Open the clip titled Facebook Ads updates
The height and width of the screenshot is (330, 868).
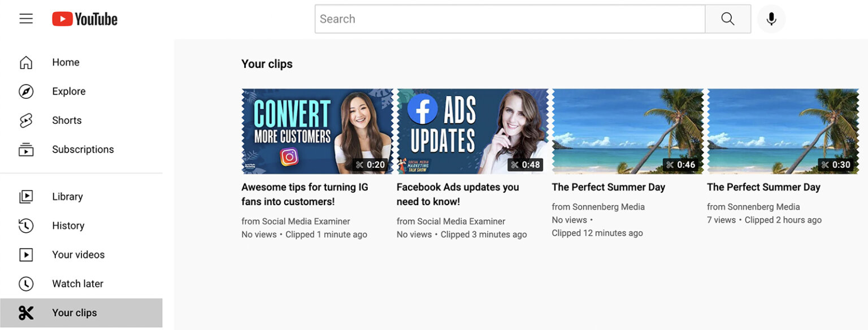point(458,194)
